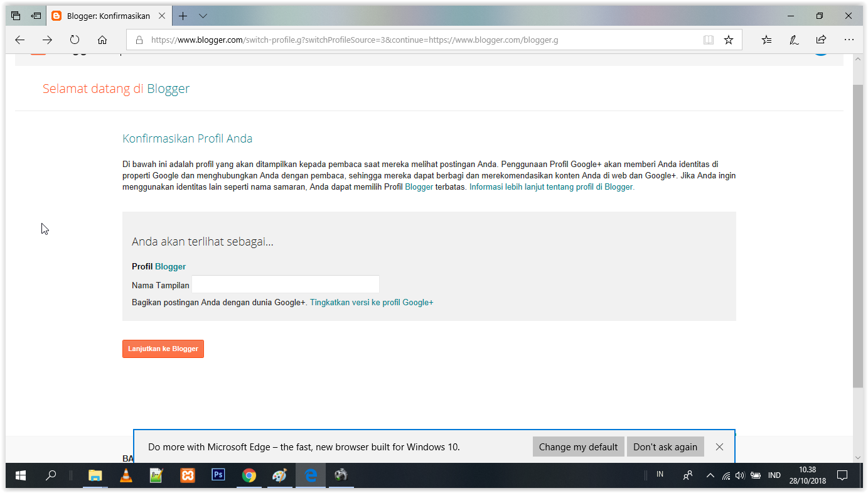Open the People icon in taskbar

coord(688,475)
